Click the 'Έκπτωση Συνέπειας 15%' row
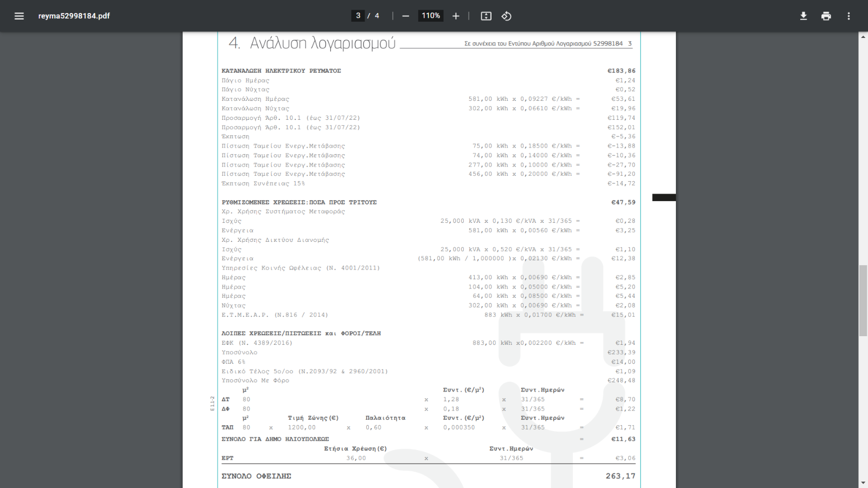Viewport: 868px width, 488px height. pos(263,183)
